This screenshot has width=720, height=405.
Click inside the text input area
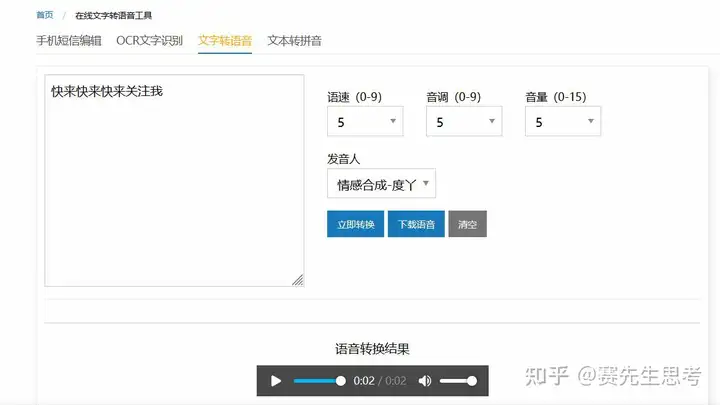(174, 180)
